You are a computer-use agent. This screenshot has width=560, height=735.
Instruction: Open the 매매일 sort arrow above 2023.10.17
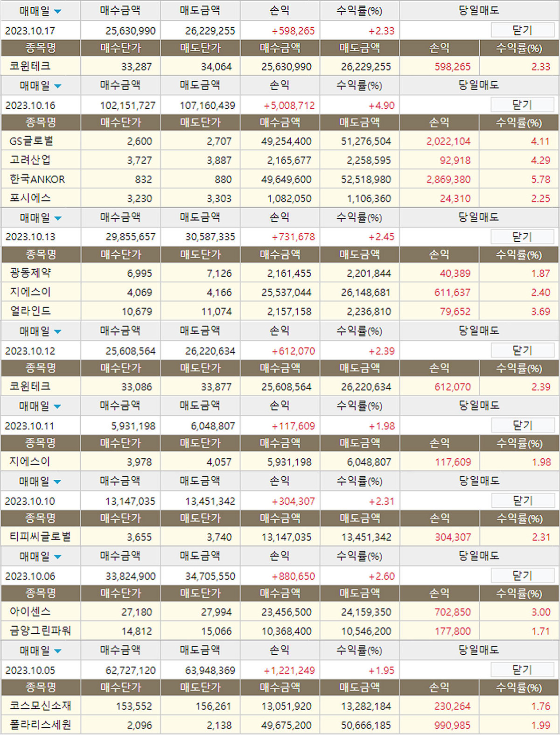(58, 11)
